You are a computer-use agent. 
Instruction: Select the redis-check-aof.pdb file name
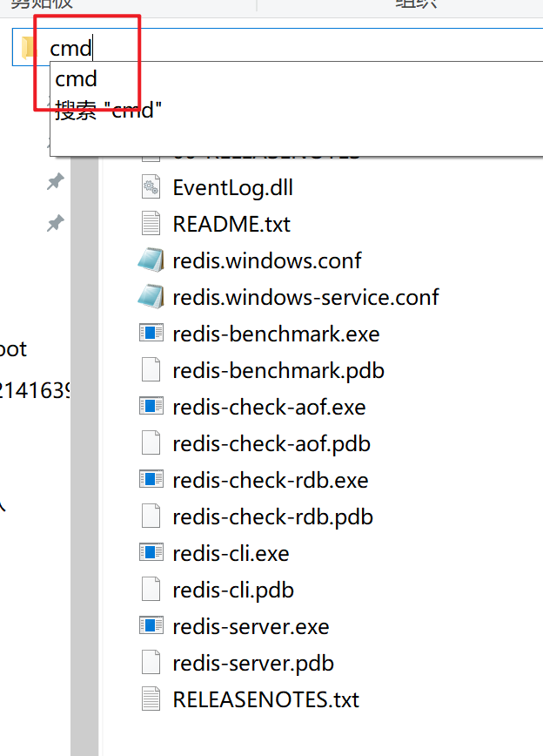tap(271, 444)
